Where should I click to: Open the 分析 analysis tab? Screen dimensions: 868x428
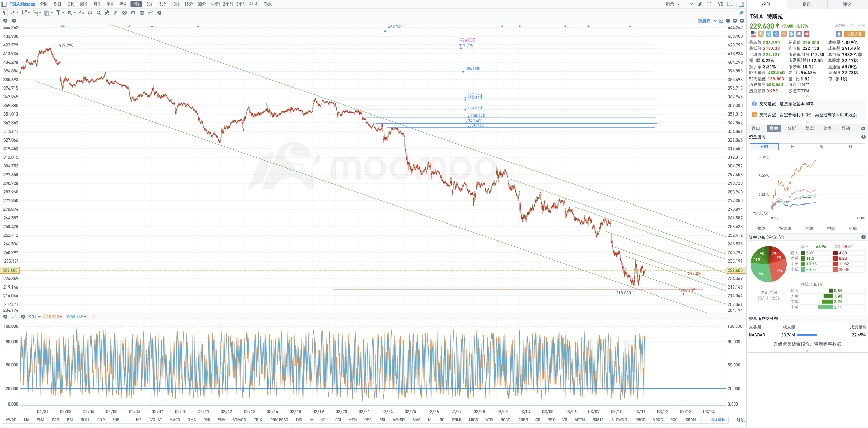coord(792,128)
